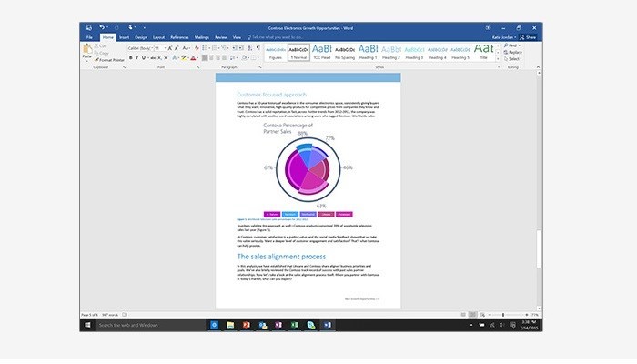Shrink the font size
This screenshot has width=637, height=364.
point(177,48)
